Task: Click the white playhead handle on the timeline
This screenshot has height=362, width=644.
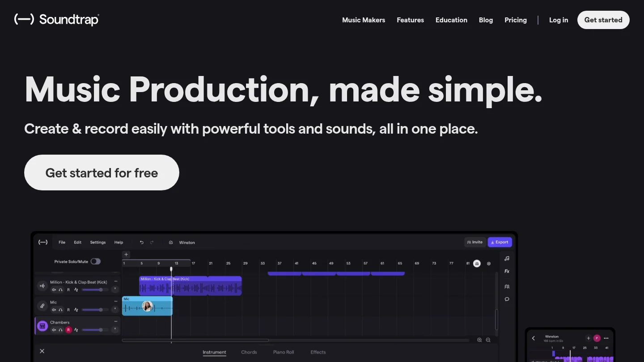Action: tap(171, 269)
